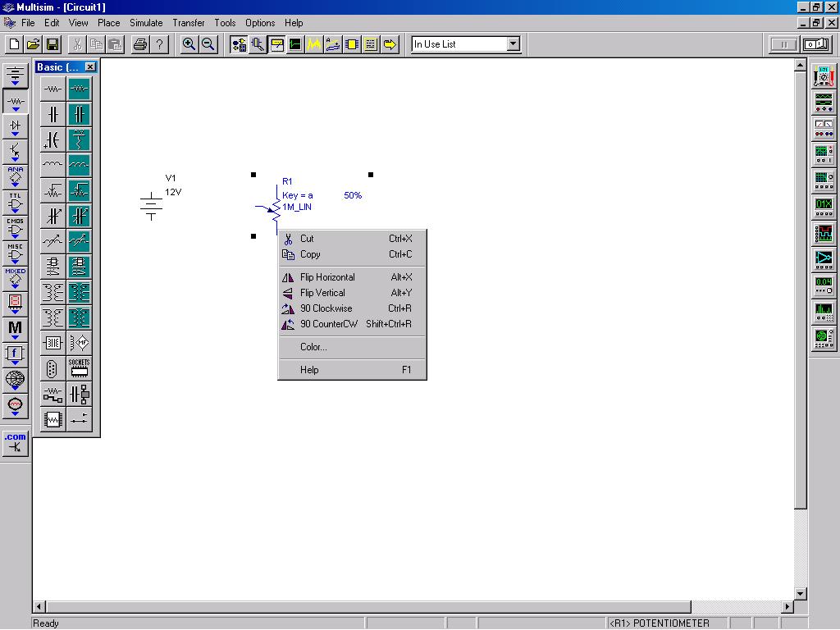Image resolution: width=840 pixels, height=630 pixels.
Task: Pick the standard capacitor in Basic palette
Action: (52, 114)
